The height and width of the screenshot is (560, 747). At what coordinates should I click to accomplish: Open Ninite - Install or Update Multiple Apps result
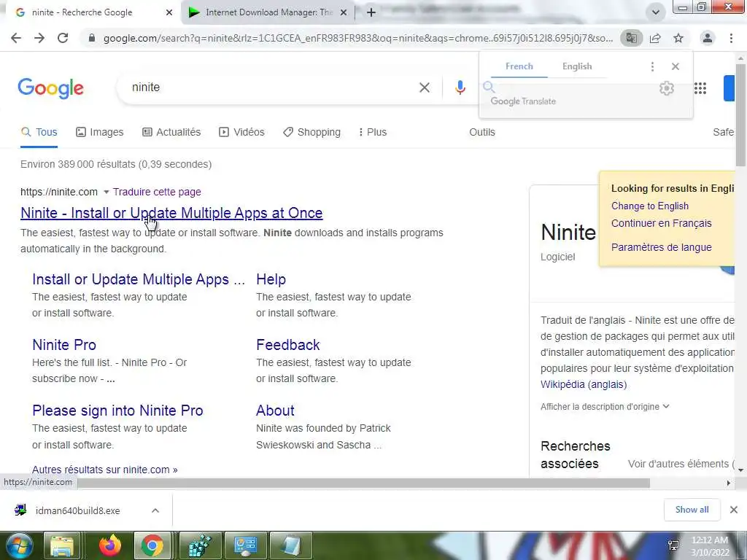coord(171,213)
